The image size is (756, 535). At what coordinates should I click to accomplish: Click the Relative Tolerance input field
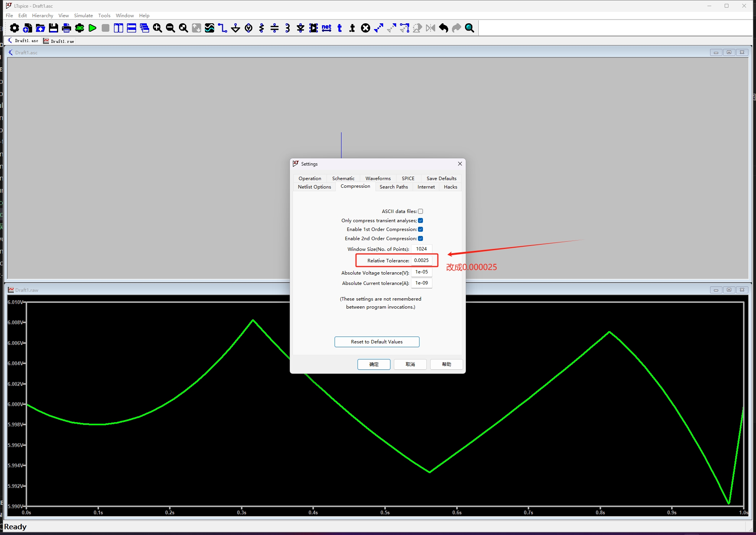click(x=421, y=260)
